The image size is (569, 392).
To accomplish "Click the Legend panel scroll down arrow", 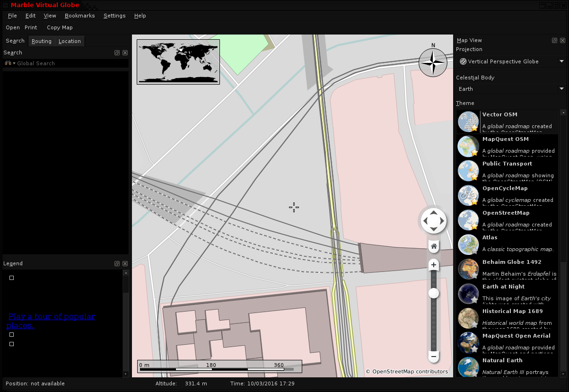I will [126, 374].
